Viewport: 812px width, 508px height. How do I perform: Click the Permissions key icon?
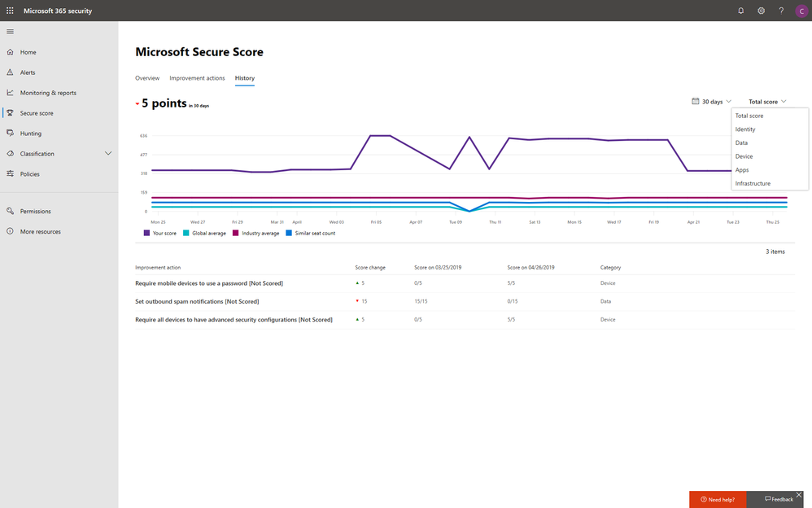[10, 211]
